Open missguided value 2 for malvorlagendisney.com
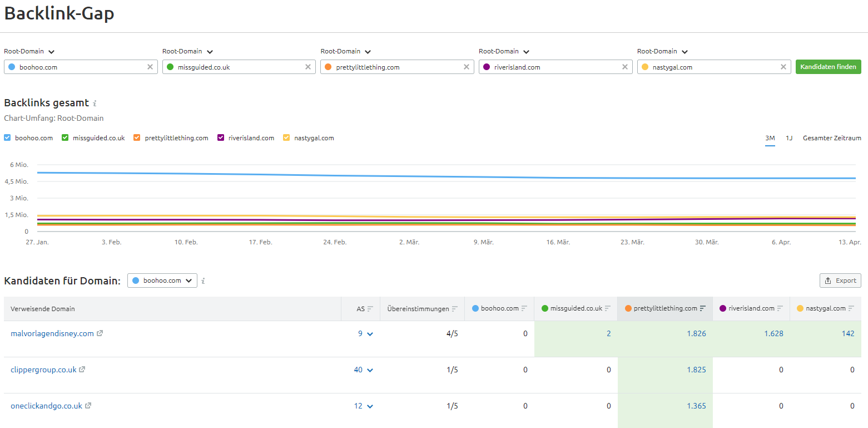The image size is (868, 428). (609, 333)
